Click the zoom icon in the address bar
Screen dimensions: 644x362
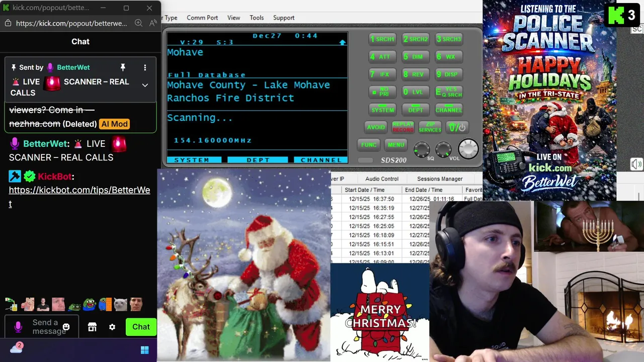[138, 23]
